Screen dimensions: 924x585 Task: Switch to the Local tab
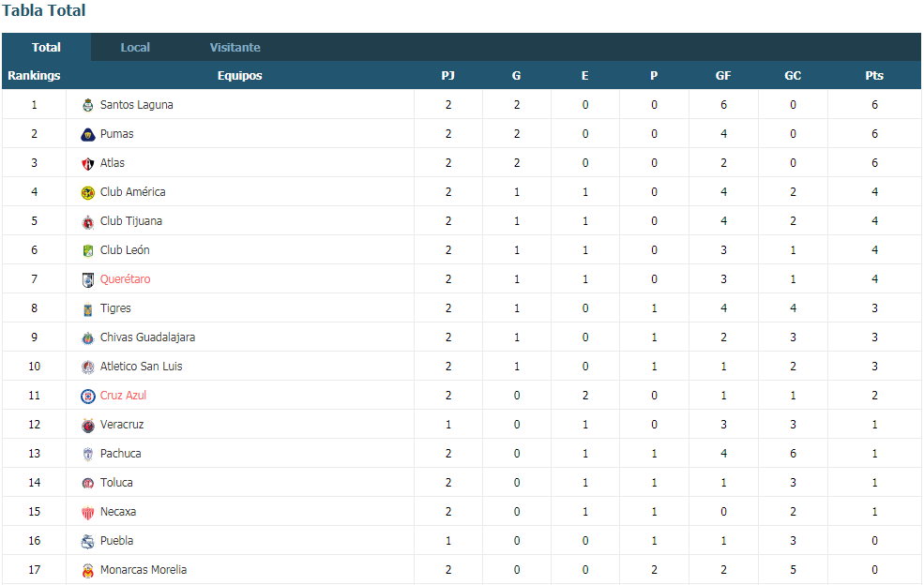135,48
